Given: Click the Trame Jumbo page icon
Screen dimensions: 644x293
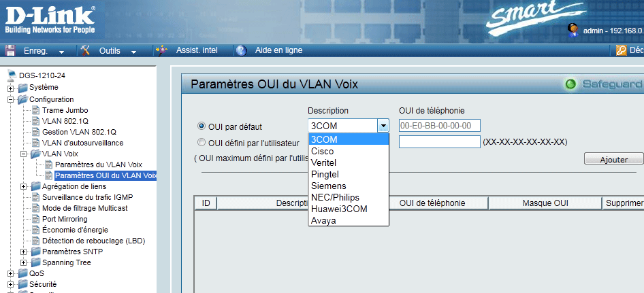Looking at the screenshot, I should (x=36, y=110).
